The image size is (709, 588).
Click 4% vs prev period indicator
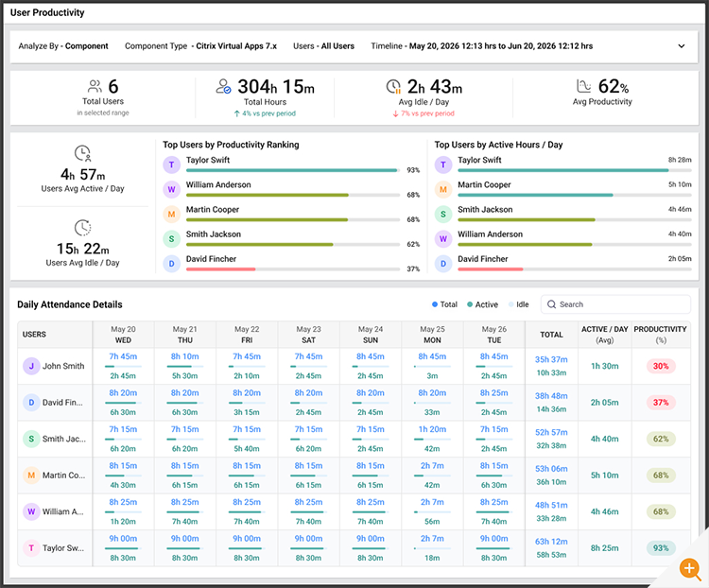tap(265, 113)
